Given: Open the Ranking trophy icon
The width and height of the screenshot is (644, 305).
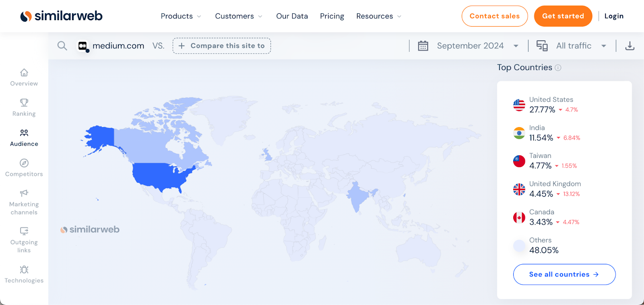Looking at the screenshot, I should [x=24, y=103].
